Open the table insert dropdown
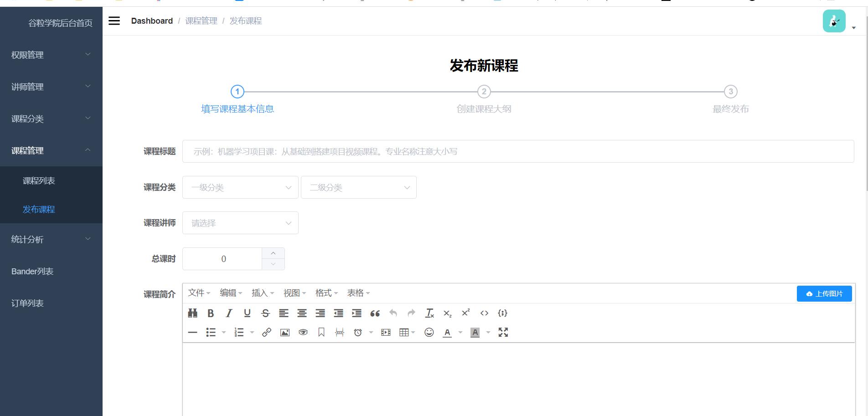 (x=407, y=333)
